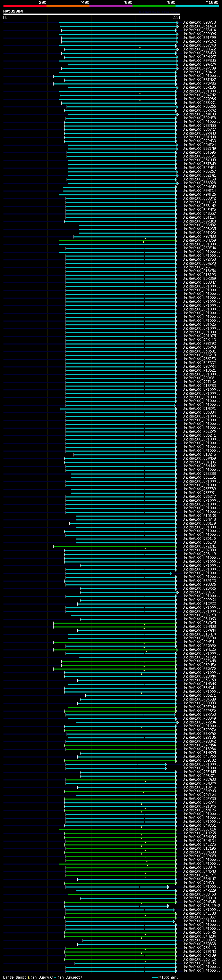Click the cyan alignment bar for UniRef100_B2B7S7
222x980 pixels.
128,592
